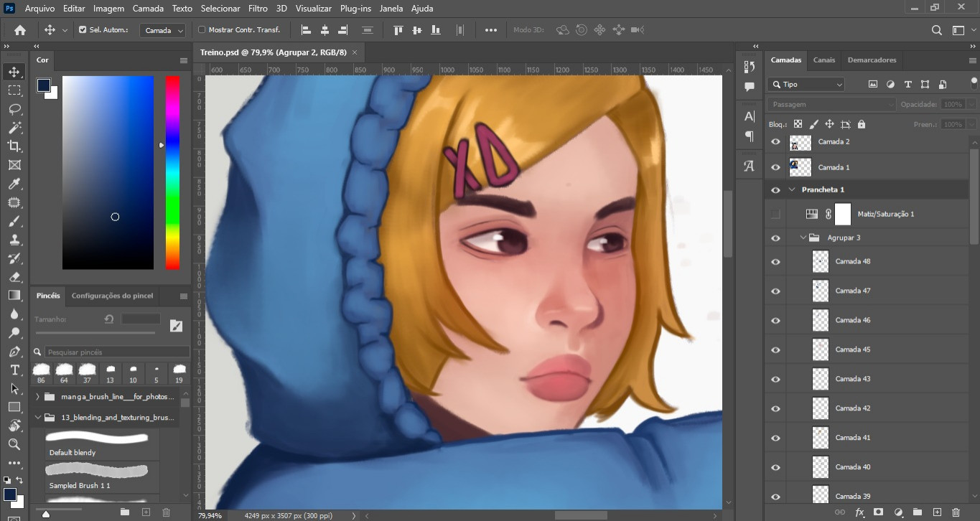The width and height of the screenshot is (980, 521).
Task: Click the Home icon in options bar
Action: coord(20,30)
